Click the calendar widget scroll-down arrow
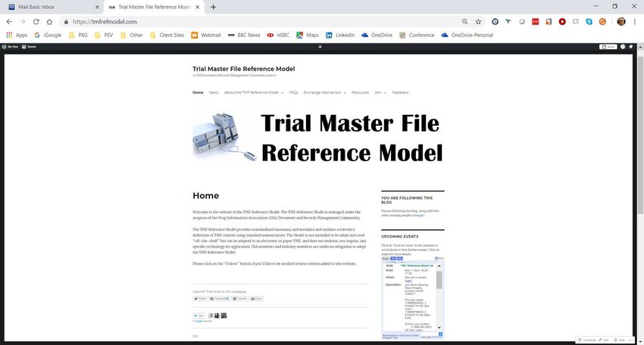This screenshot has width=644, height=345. coord(439,328)
